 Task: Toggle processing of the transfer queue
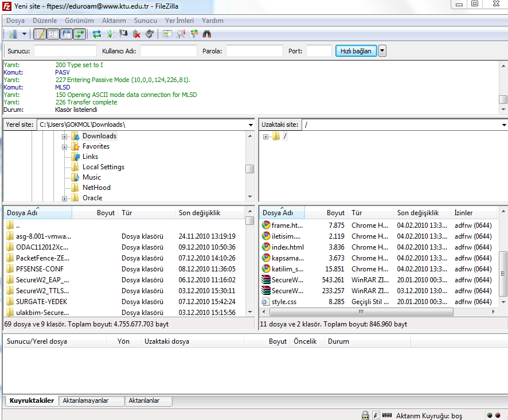[110, 34]
